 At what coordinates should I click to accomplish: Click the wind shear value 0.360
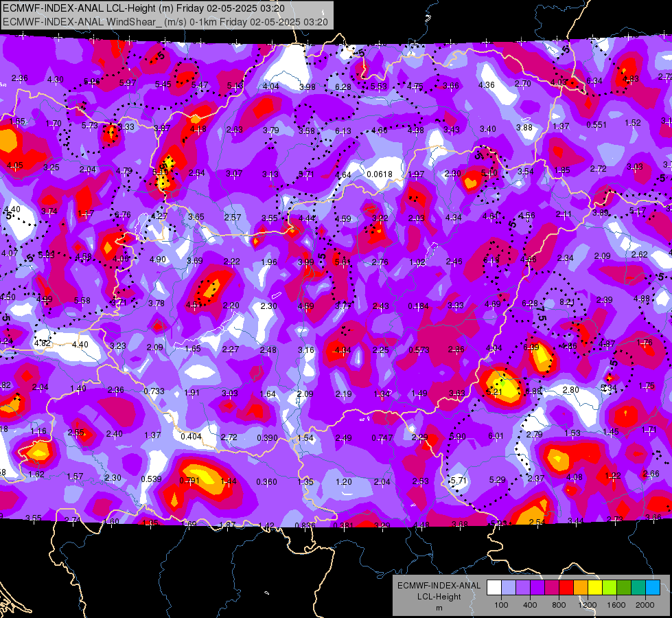[266, 482]
